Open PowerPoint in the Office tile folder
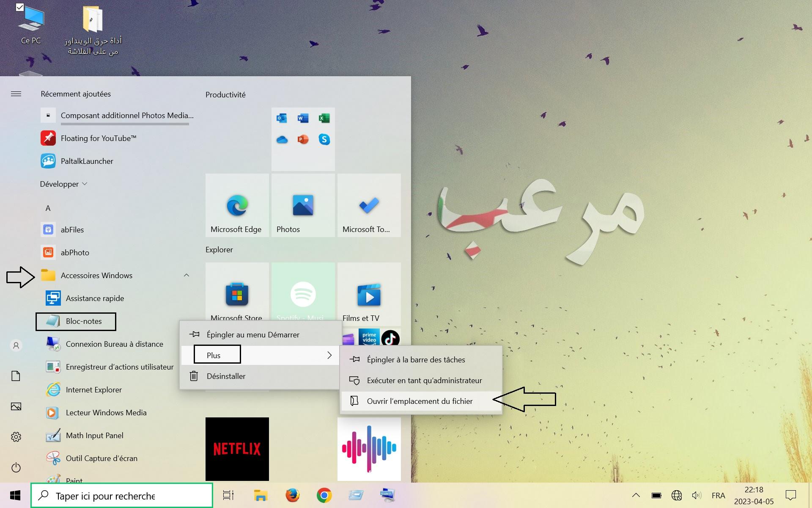This screenshot has height=508, width=812. (x=303, y=139)
